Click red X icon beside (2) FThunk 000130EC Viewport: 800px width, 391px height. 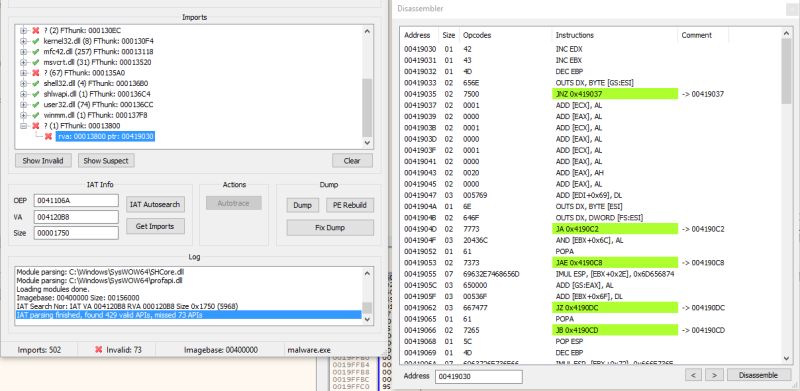36,31
